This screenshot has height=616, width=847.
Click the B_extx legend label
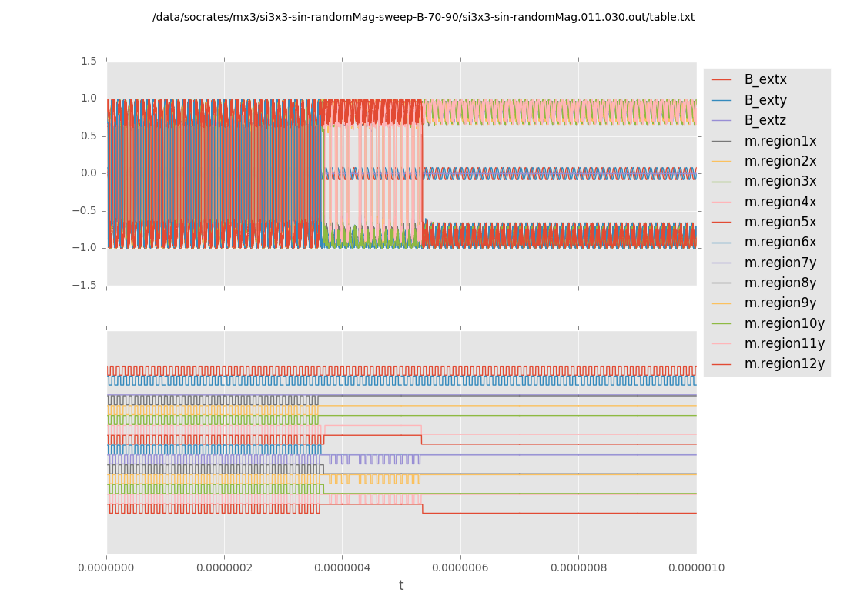(765, 79)
